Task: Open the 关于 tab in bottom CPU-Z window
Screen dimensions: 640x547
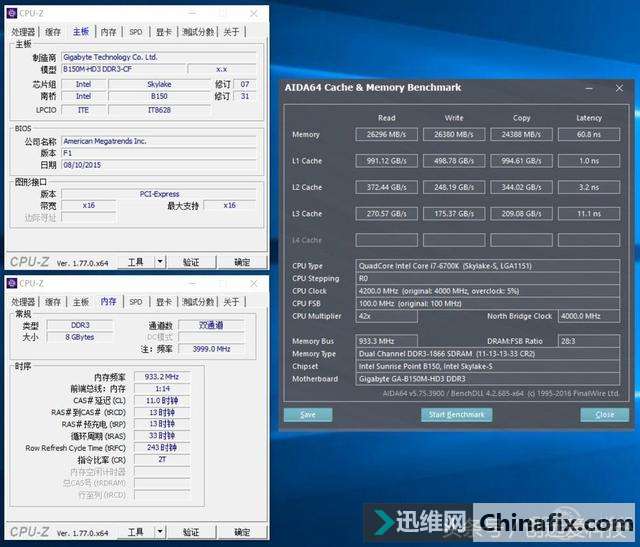Action: click(231, 302)
